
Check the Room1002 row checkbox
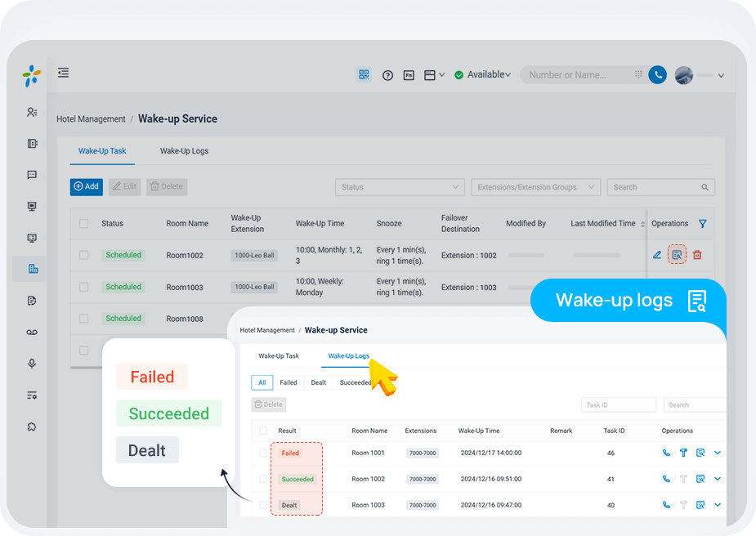(84, 255)
